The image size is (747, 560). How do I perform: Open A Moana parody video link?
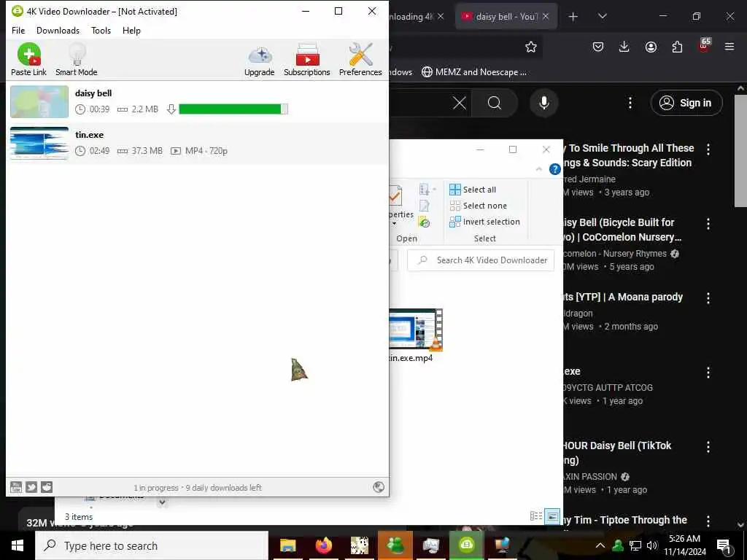pos(623,297)
